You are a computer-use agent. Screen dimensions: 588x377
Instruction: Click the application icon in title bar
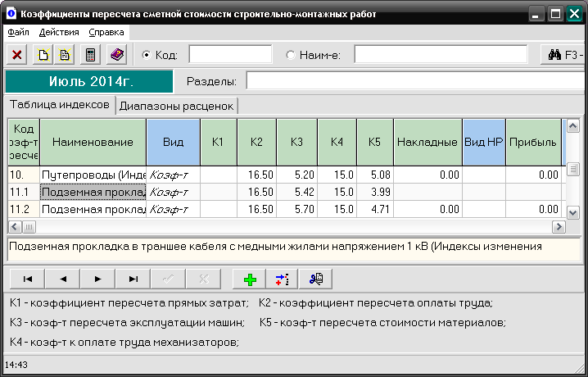click(x=11, y=14)
